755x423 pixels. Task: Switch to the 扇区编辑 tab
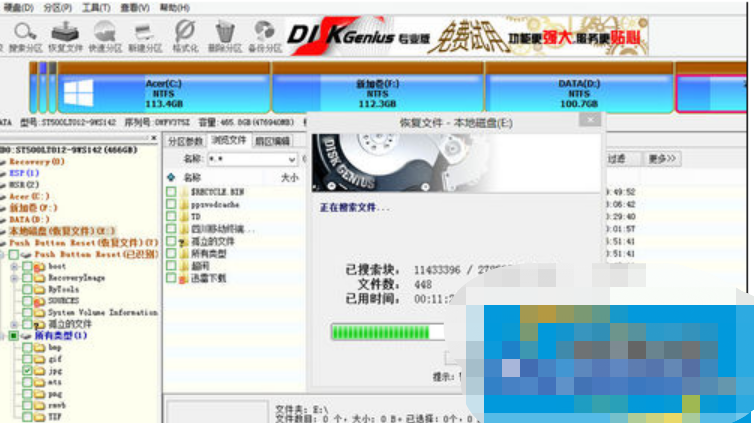coord(273,141)
